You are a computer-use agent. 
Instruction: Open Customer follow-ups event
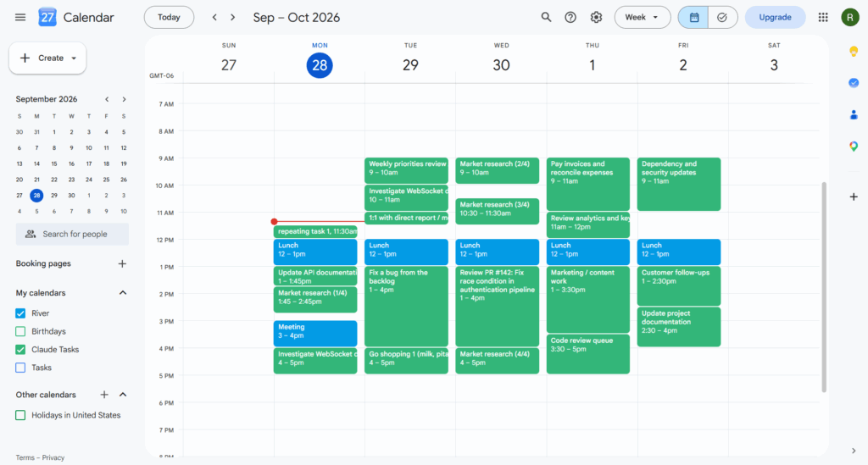(679, 285)
